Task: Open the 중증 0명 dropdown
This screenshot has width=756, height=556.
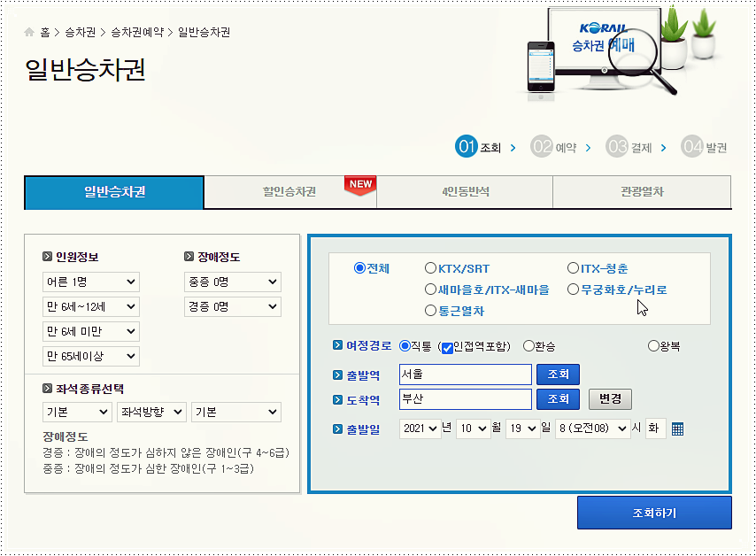Action: [x=233, y=282]
